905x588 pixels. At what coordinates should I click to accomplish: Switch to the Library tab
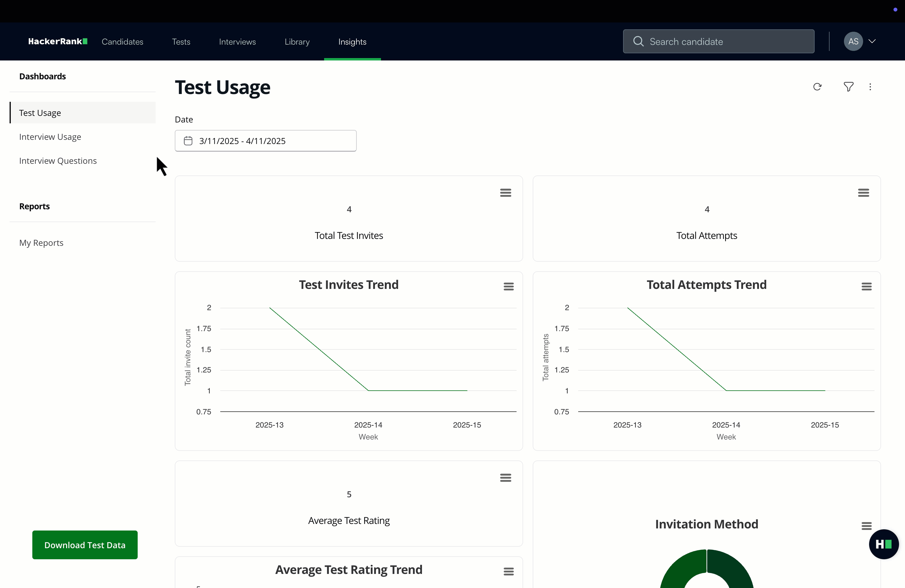tap(297, 42)
